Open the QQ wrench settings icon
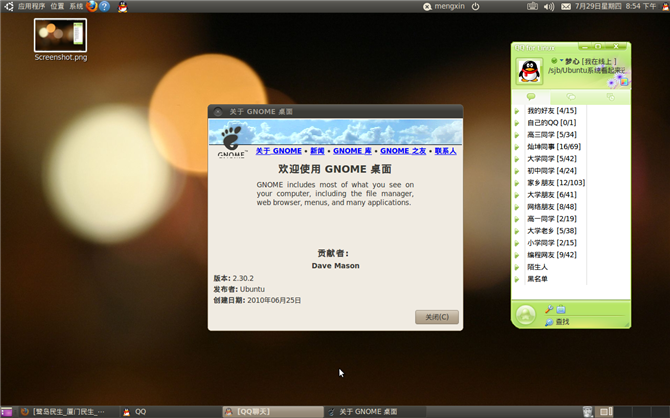The image size is (670, 418). [549, 309]
